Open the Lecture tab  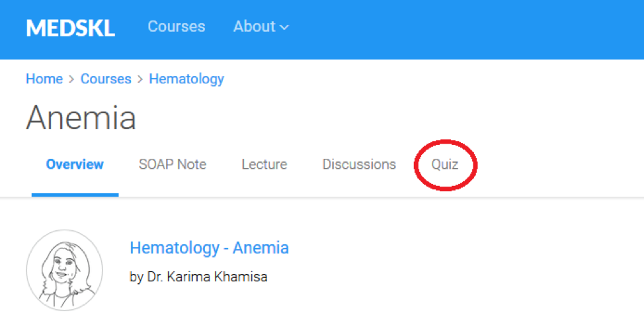click(x=264, y=165)
